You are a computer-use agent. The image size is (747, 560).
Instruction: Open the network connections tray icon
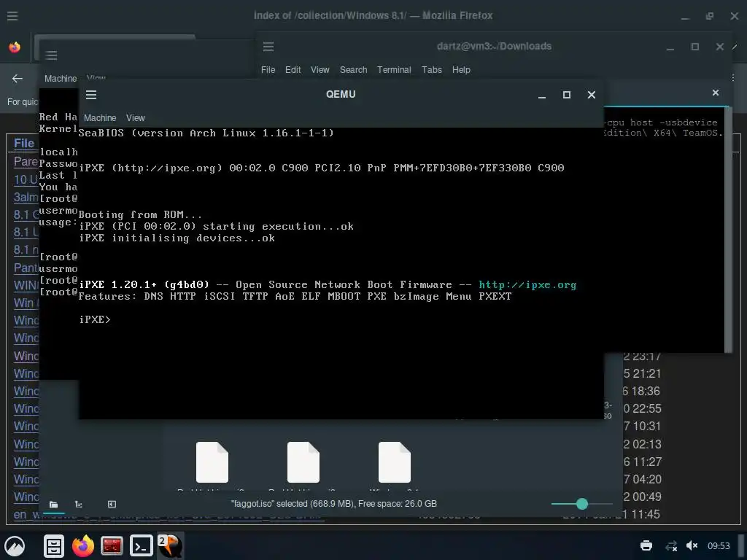coord(671,545)
